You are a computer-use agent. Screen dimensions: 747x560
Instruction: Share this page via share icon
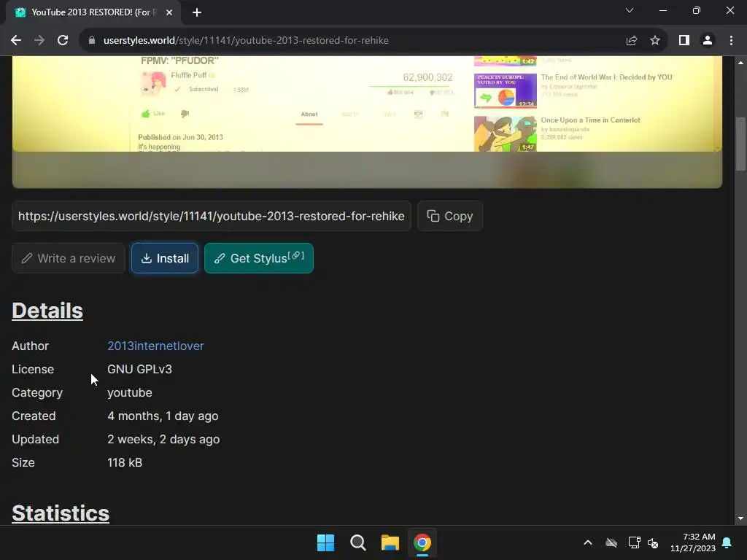(631, 41)
